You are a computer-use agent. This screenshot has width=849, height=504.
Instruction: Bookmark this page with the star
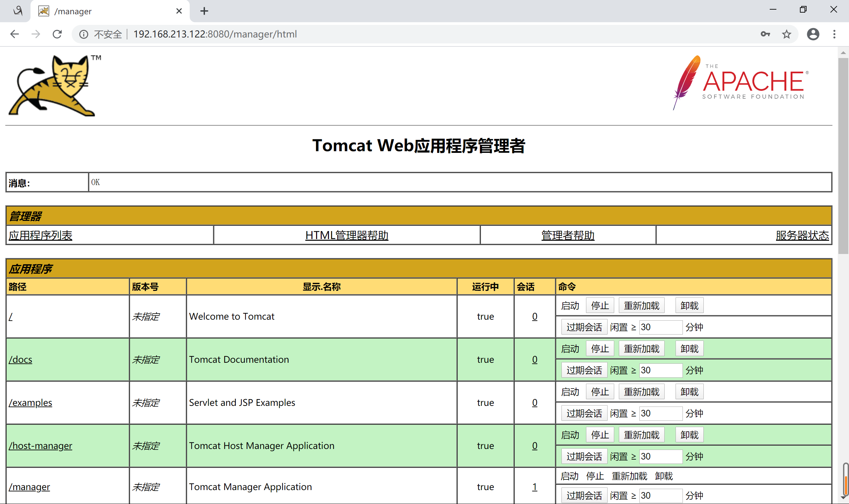point(787,34)
